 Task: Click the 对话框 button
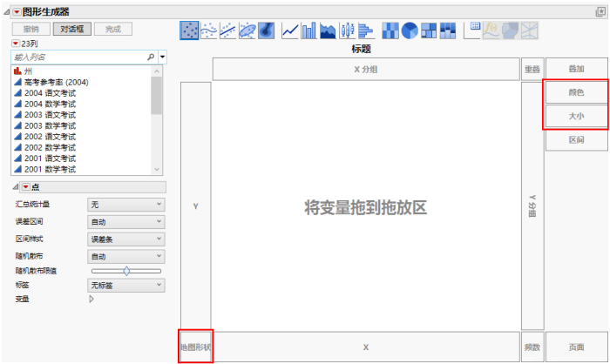pyautogui.click(x=72, y=29)
